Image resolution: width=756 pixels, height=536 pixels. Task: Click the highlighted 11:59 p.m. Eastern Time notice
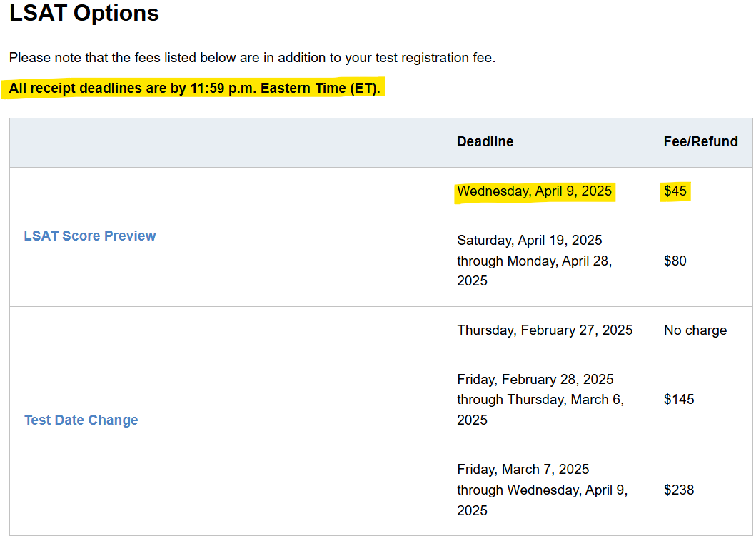tap(194, 89)
